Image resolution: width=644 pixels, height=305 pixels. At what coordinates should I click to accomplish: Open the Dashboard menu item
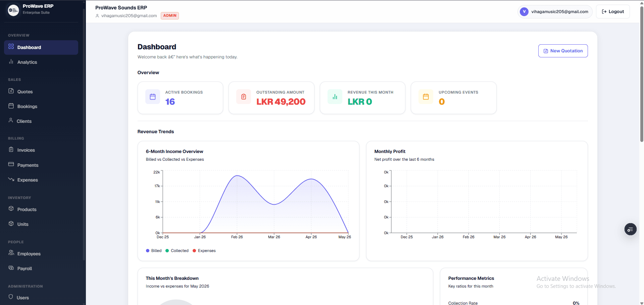41,47
